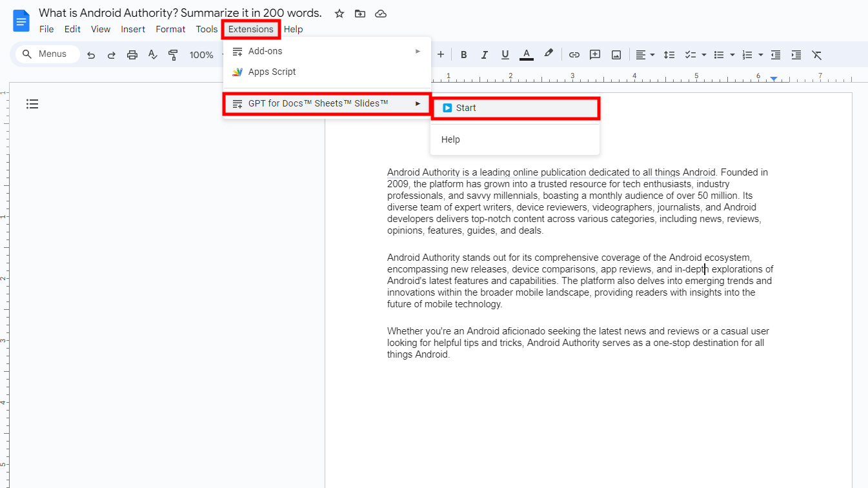Expand the checklist options arrow
868x488 pixels.
[703, 55]
